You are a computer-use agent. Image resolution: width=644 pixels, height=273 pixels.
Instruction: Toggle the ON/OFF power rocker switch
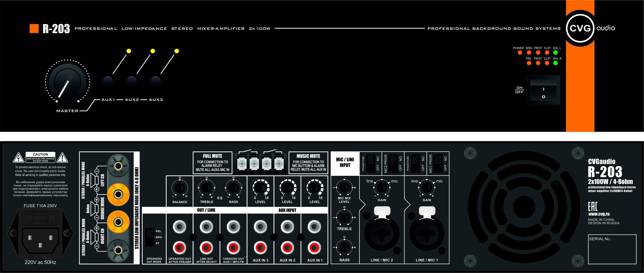(543, 90)
